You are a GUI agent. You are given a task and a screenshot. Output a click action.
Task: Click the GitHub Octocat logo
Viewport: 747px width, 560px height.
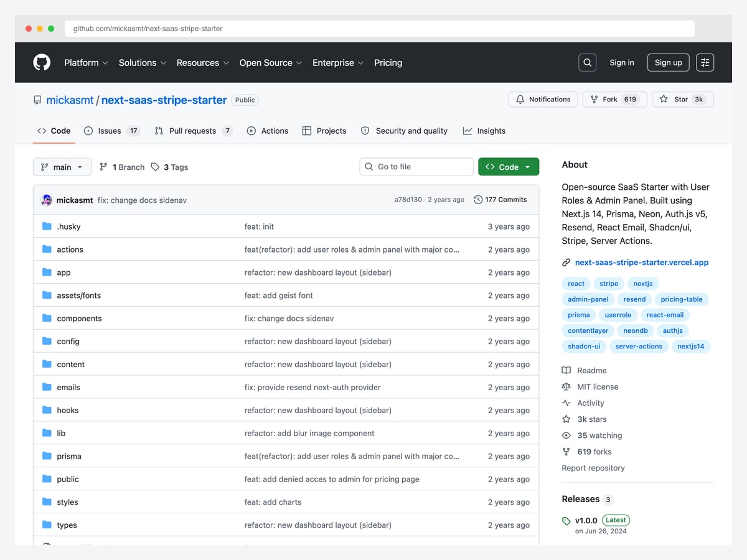pos(42,62)
